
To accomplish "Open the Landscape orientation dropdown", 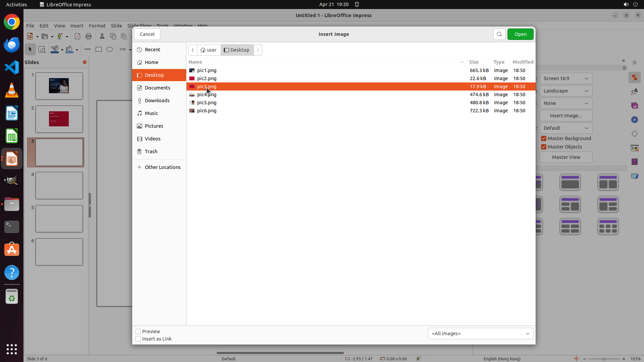I will pos(566,91).
